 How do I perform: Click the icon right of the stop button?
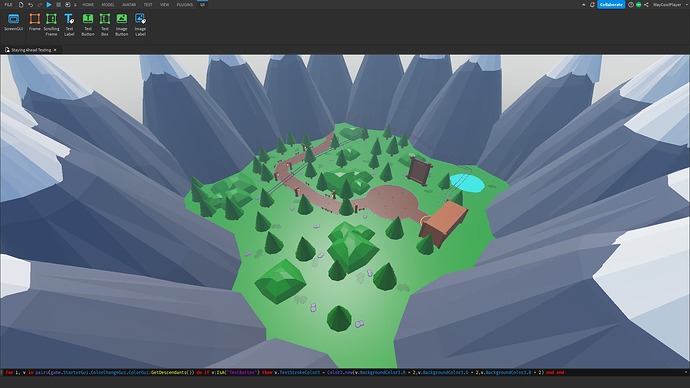click(68, 4)
